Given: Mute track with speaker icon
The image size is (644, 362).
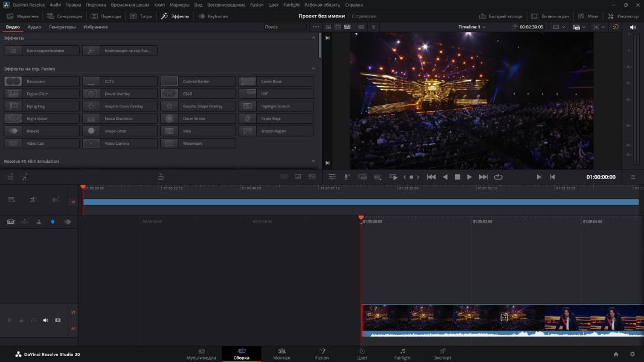Looking at the screenshot, I should [45, 320].
